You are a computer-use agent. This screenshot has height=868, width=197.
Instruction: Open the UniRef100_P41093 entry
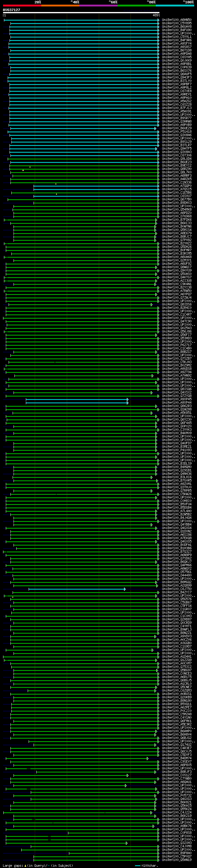click(177, 450)
